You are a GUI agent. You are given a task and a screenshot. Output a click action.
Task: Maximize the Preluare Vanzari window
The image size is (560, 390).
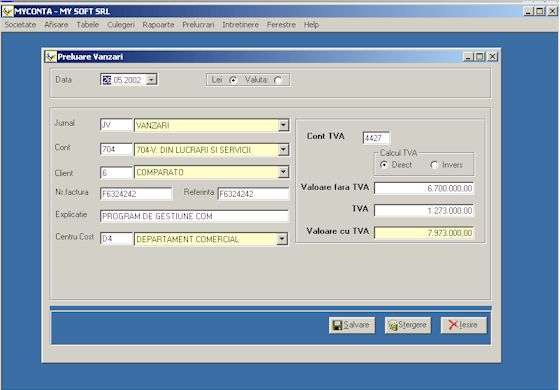click(480, 56)
